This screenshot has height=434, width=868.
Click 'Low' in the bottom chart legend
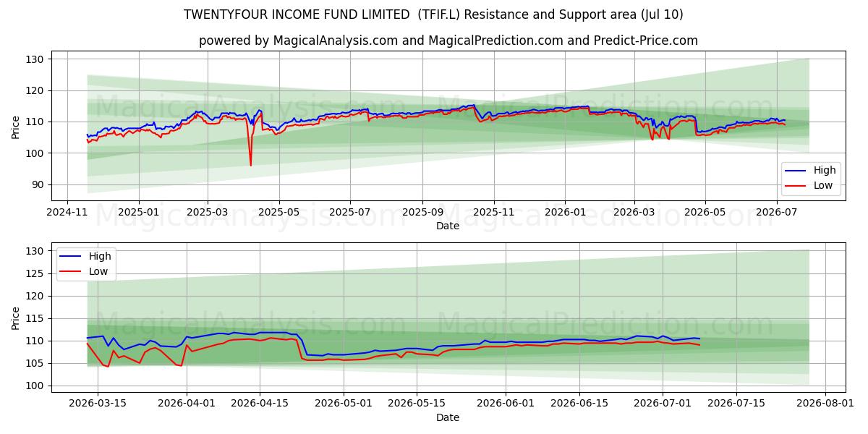(98, 271)
